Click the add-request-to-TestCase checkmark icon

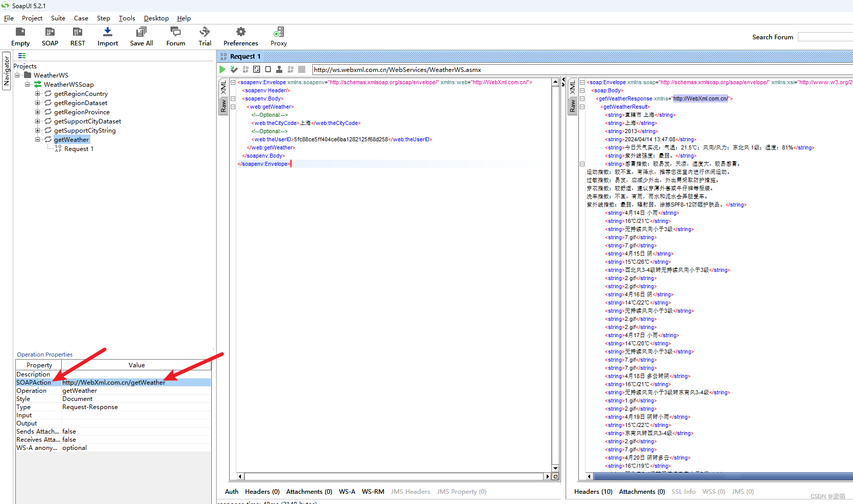(234, 69)
